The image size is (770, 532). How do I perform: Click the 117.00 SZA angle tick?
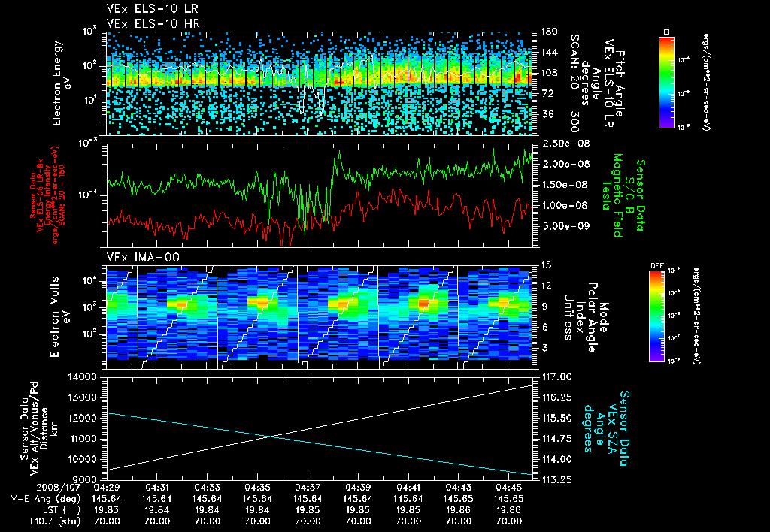pyautogui.click(x=558, y=377)
